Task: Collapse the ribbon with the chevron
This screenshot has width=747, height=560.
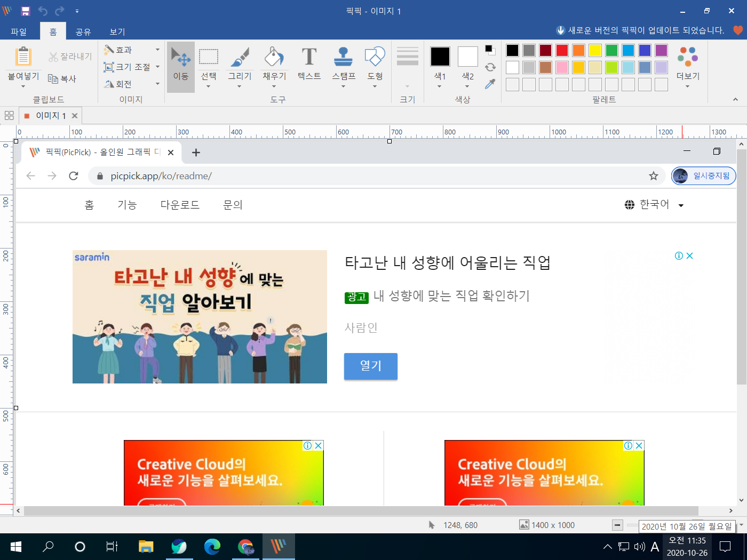Action: [735, 99]
